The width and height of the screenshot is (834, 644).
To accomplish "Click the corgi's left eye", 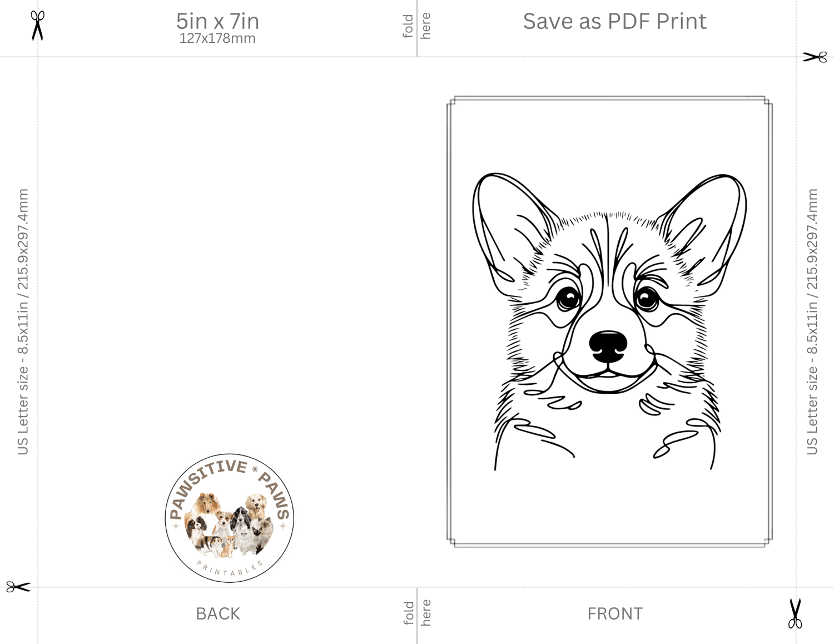I will 568,299.
